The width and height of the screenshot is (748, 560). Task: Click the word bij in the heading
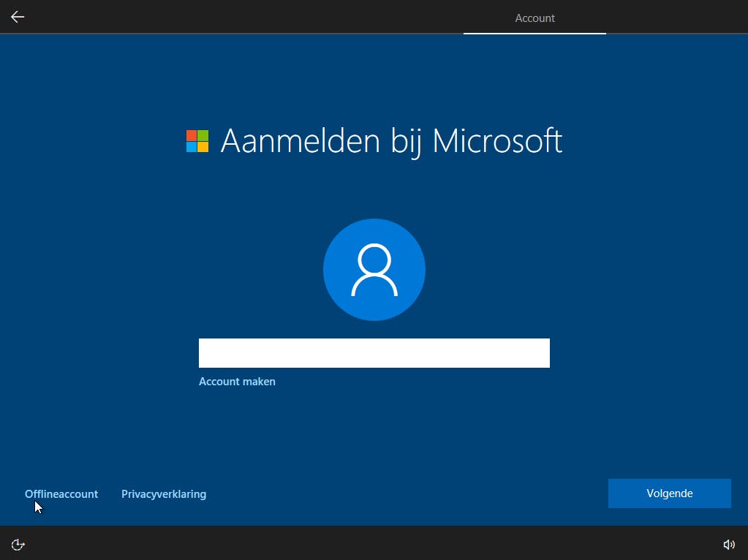[407, 142]
